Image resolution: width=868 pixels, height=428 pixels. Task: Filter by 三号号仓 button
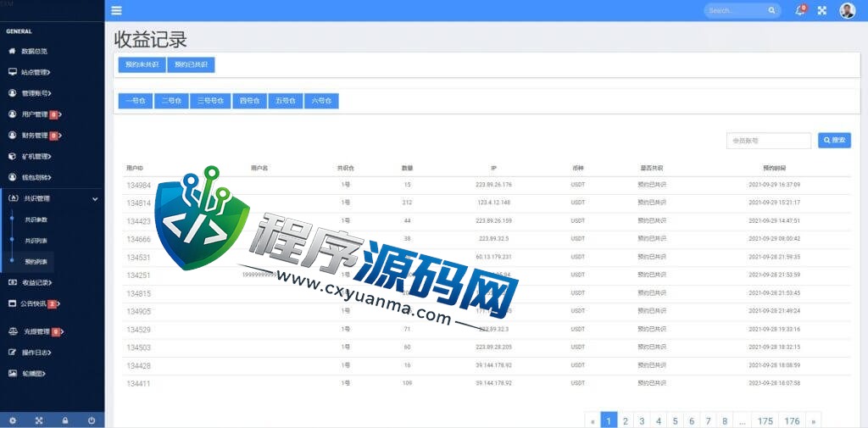[210, 101]
